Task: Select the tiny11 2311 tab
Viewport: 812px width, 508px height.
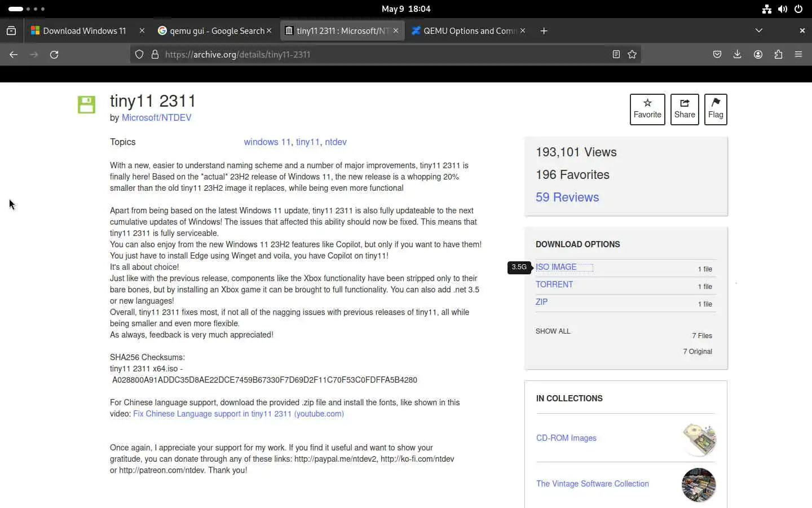Action: click(343, 30)
